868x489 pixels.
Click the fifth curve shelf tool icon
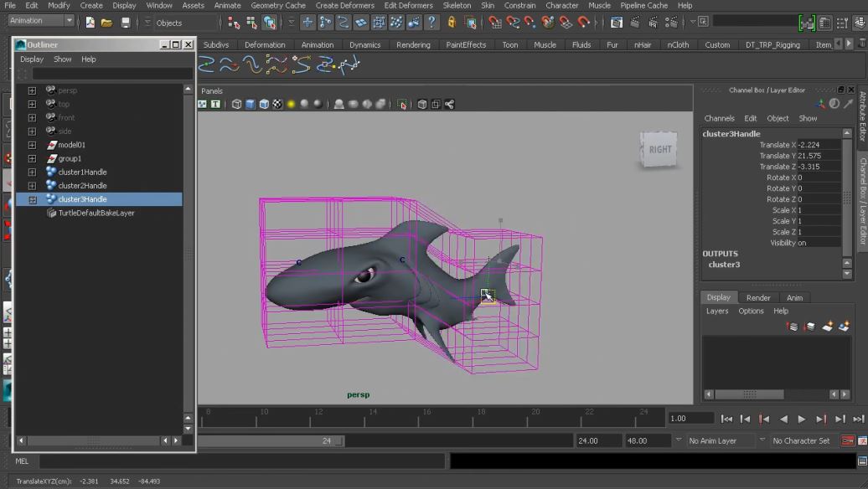point(301,64)
